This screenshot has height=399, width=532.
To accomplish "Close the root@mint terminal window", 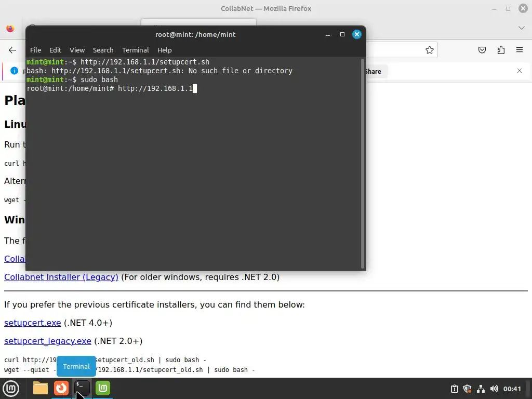I will tap(357, 34).
